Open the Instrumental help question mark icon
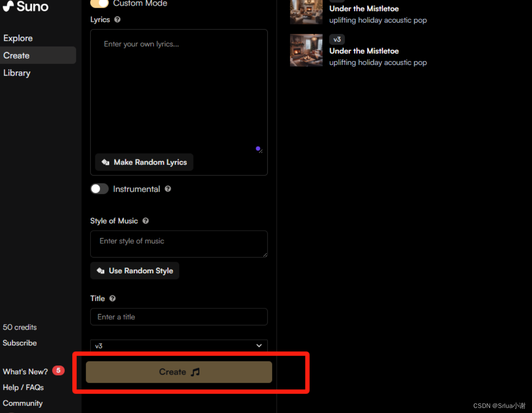 (168, 189)
